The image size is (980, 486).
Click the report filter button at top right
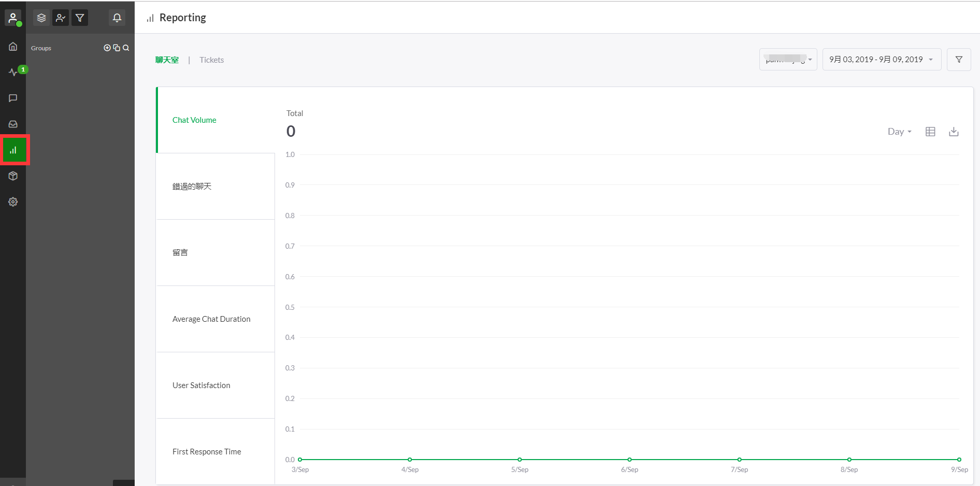coord(959,60)
